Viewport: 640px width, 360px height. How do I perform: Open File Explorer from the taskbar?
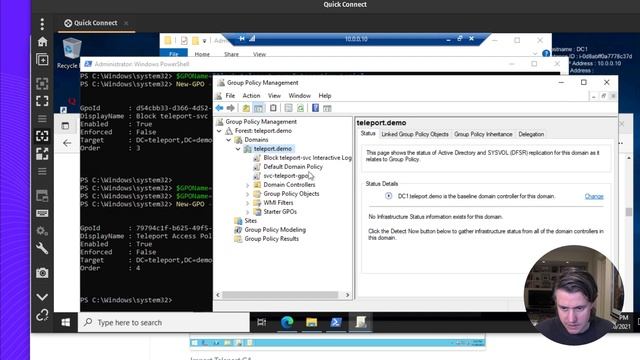pyautogui.click(x=311, y=322)
